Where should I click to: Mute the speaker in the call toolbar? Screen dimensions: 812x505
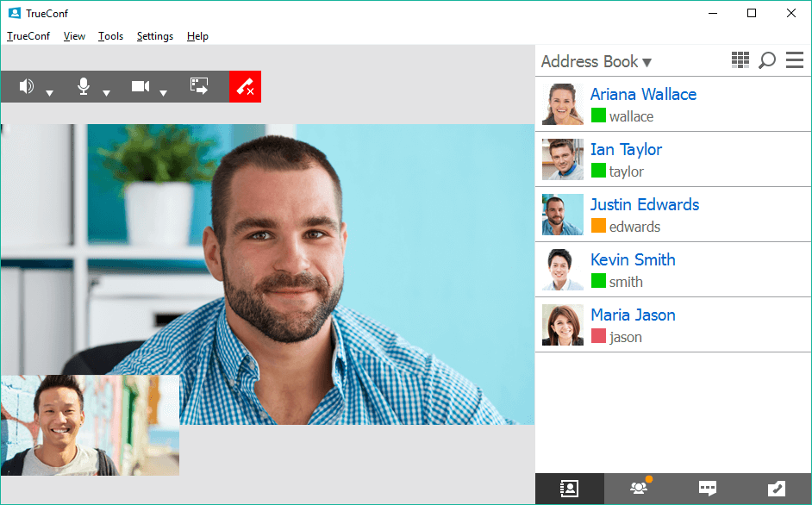[27, 86]
